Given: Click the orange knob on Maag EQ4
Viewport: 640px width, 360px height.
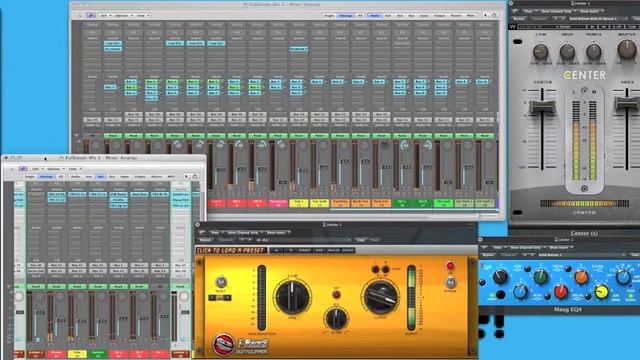Looking at the screenshot, I should click(581, 276).
